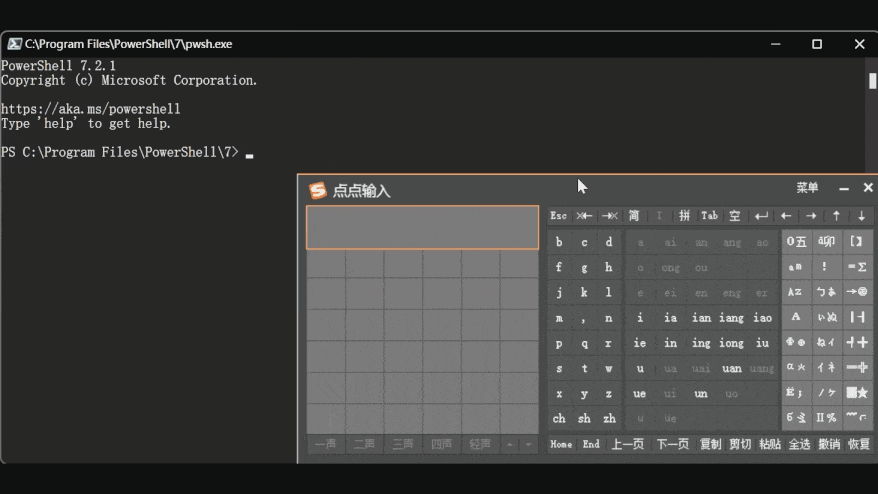Click the 'iang' final key
Screen dimensions: 878x494
click(x=731, y=318)
